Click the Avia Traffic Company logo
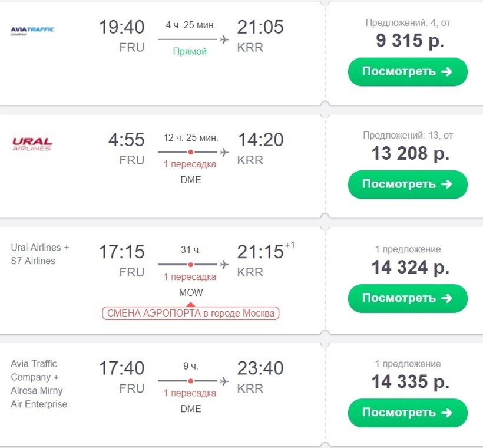This screenshot has width=483, height=448. 32,30
